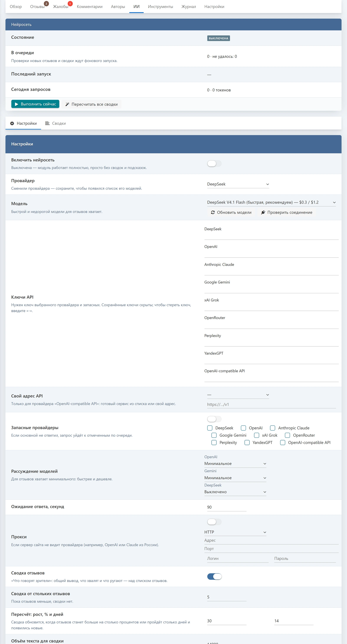Check DeepSeek as fallback provider
This screenshot has height=644, width=347.
210,428
